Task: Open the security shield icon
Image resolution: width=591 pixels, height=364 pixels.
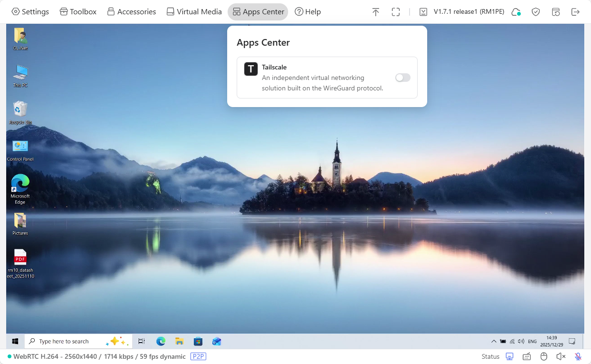Action: click(x=536, y=12)
